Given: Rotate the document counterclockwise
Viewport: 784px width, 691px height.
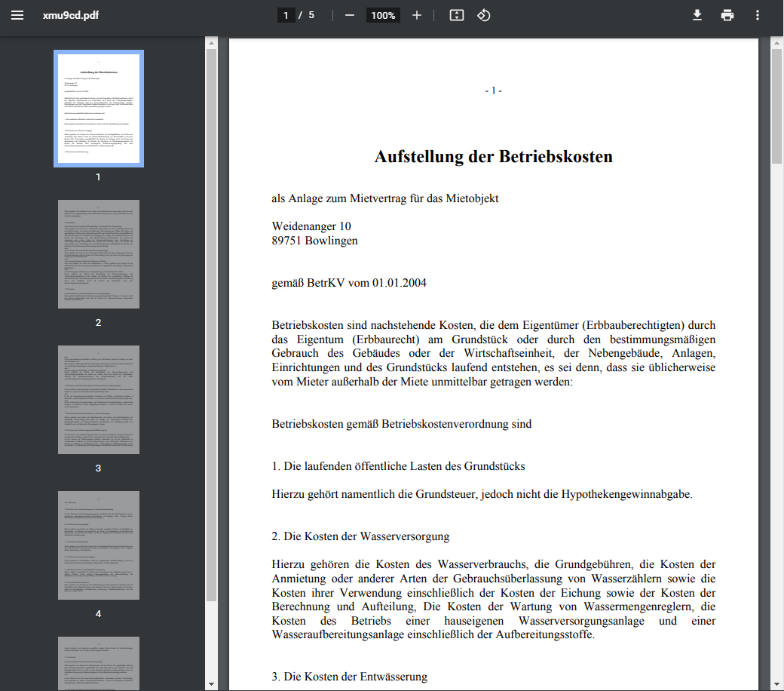Looking at the screenshot, I should point(484,15).
